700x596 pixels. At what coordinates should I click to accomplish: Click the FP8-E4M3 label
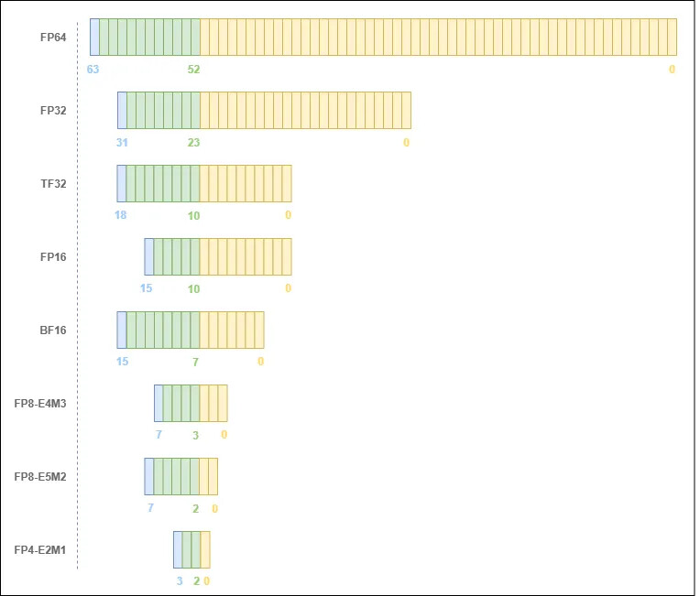(40, 404)
